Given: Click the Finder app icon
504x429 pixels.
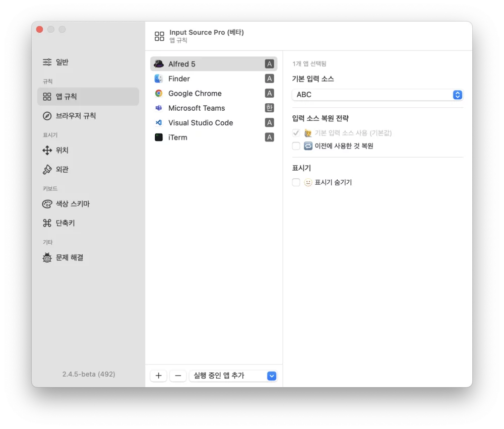Looking at the screenshot, I should coord(159,79).
